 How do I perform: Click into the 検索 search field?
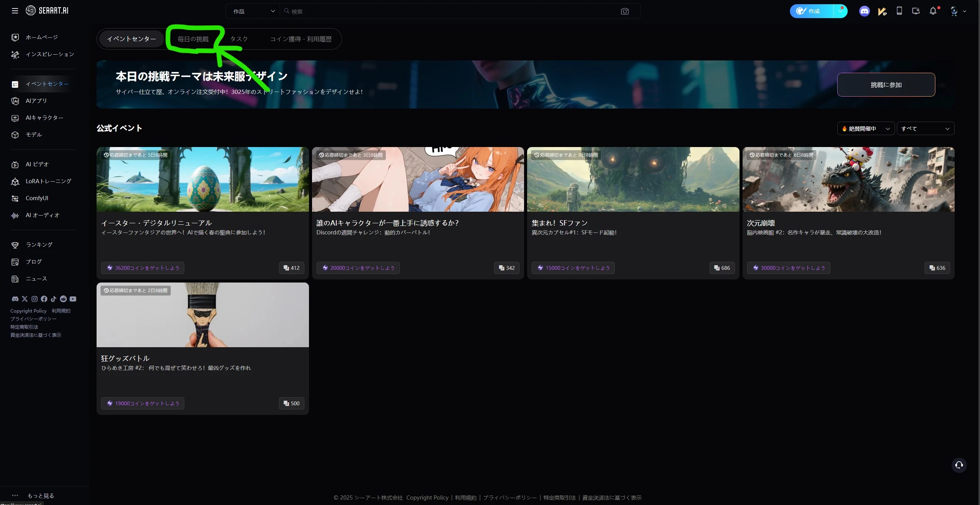pyautogui.click(x=450, y=11)
